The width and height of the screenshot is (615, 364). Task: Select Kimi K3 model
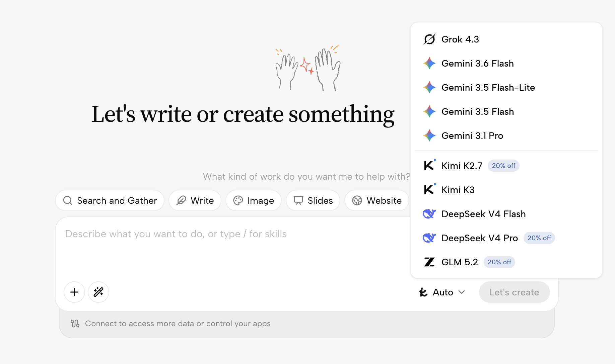click(x=506, y=190)
